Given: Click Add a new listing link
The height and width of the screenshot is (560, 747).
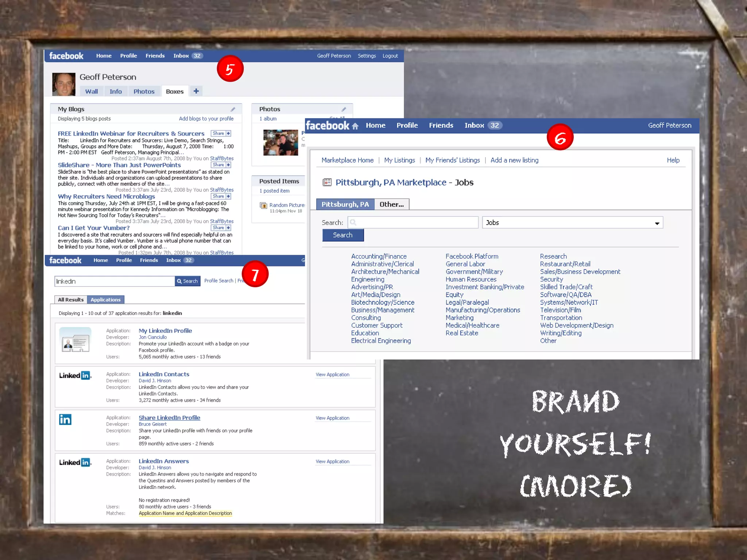Looking at the screenshot, I should click(514, 160).
